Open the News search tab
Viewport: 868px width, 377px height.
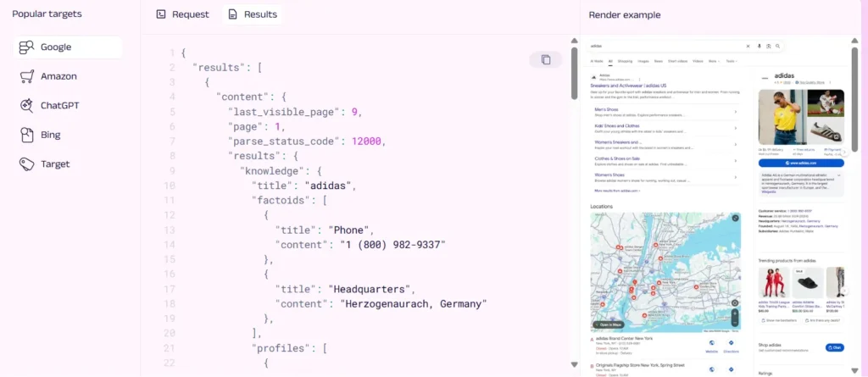658,61
